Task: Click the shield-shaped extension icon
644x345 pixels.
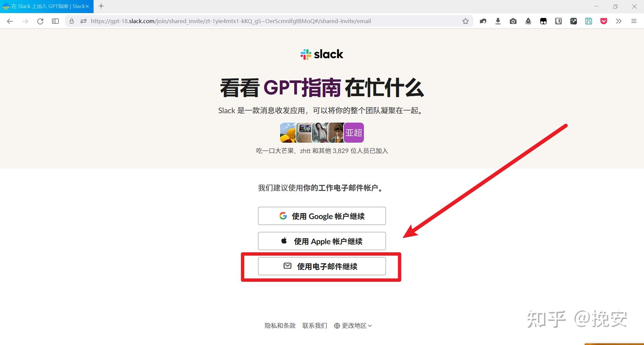Action: click(558, 21)
